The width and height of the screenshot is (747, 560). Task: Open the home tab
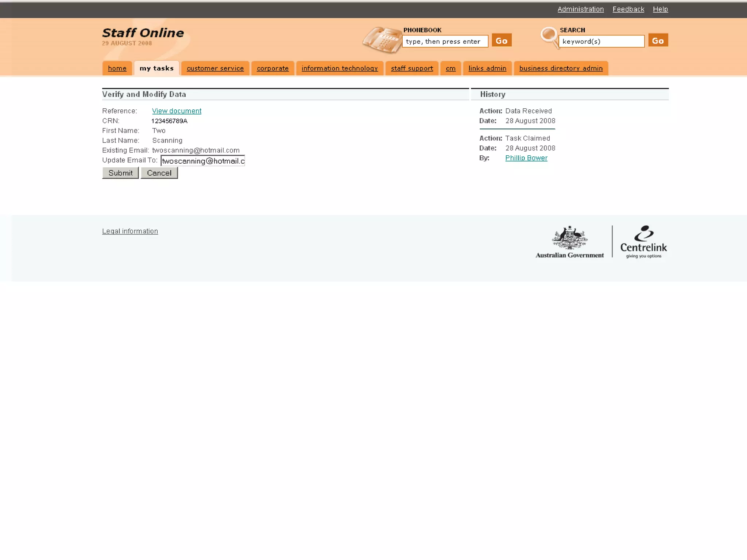[117, 68]
